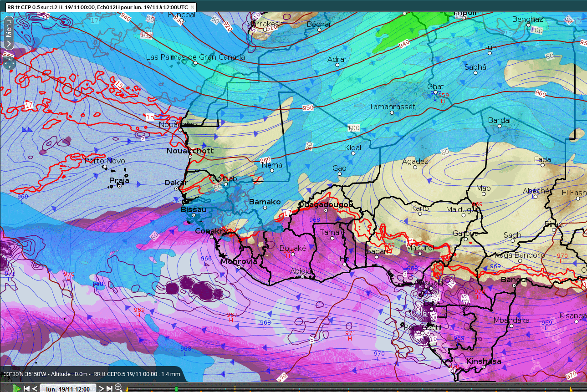This screenshot has width=587, height=392.
Task: Click the Bangui city label
Action: click(x=514, y=280)
